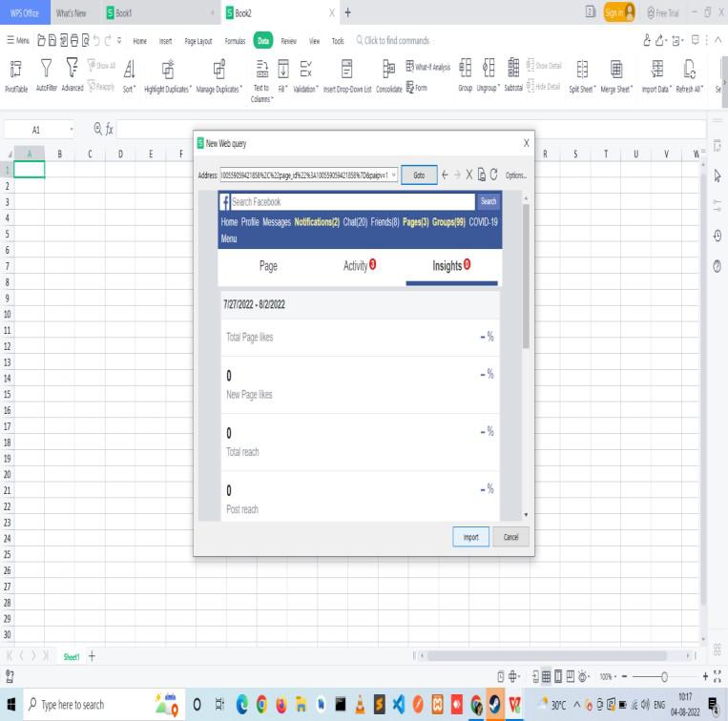The image size is (728, 721).
Task: Open Advanced filter options
Action: coord(73,74)
